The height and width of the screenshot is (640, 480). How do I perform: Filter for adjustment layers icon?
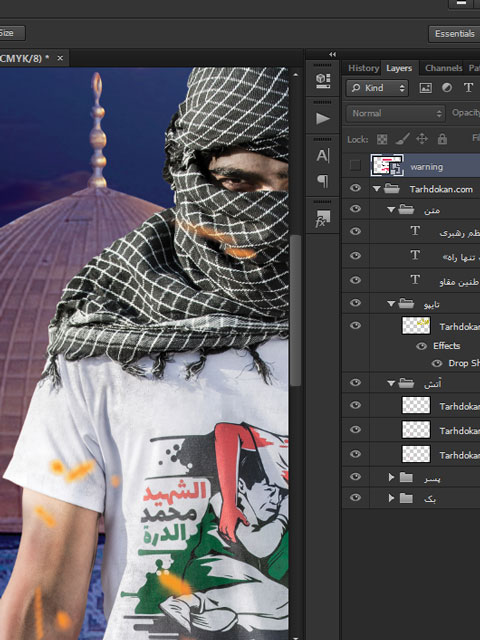447,88
